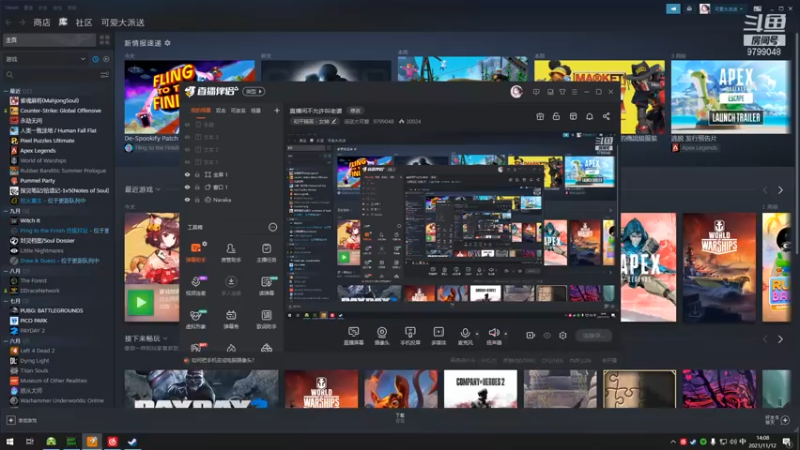Open 读弹幕 tool in the toolbox

click(266, 285)
